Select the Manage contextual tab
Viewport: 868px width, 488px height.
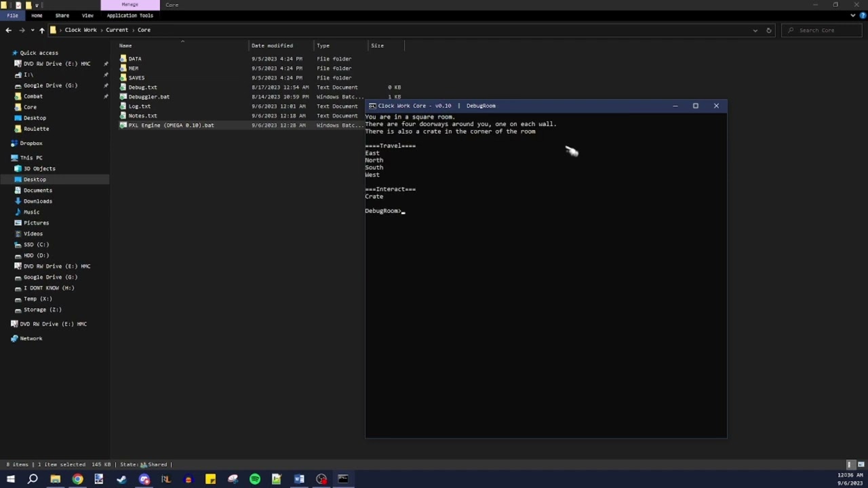pyautogui.click(x=130, y=5)
